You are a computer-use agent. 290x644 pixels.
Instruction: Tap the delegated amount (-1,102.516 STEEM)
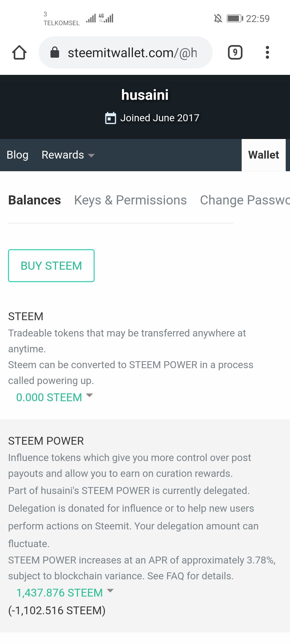pos(57,610)
